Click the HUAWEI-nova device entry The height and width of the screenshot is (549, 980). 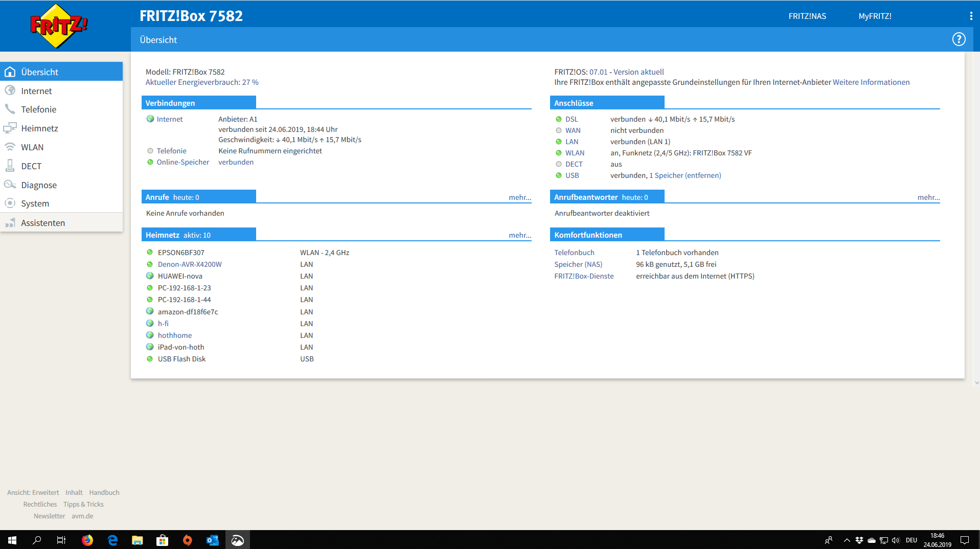(180, 276)
